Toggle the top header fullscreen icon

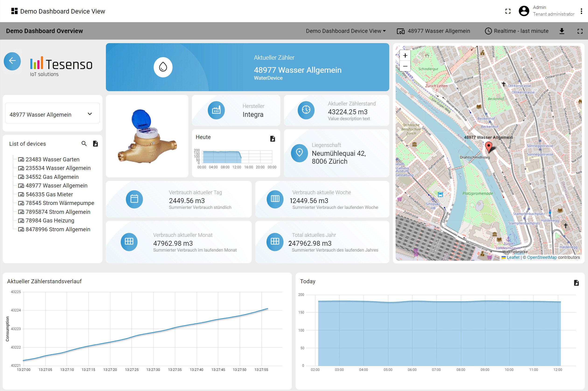(508, 11)
